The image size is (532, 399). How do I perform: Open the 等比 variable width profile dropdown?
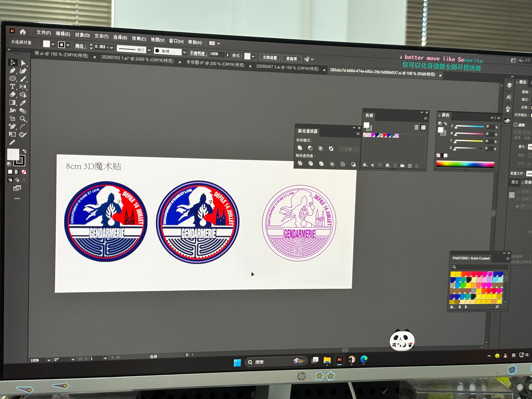(149, 50)
